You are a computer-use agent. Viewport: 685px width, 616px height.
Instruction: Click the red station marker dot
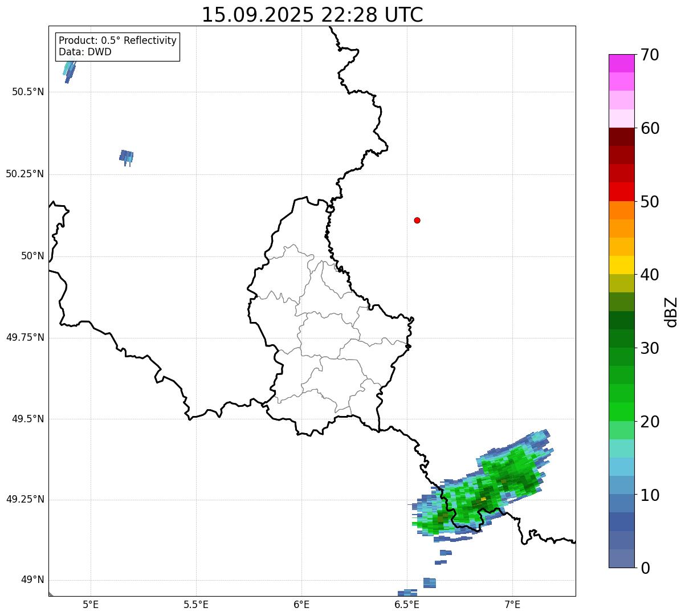[x=417, y=220]
